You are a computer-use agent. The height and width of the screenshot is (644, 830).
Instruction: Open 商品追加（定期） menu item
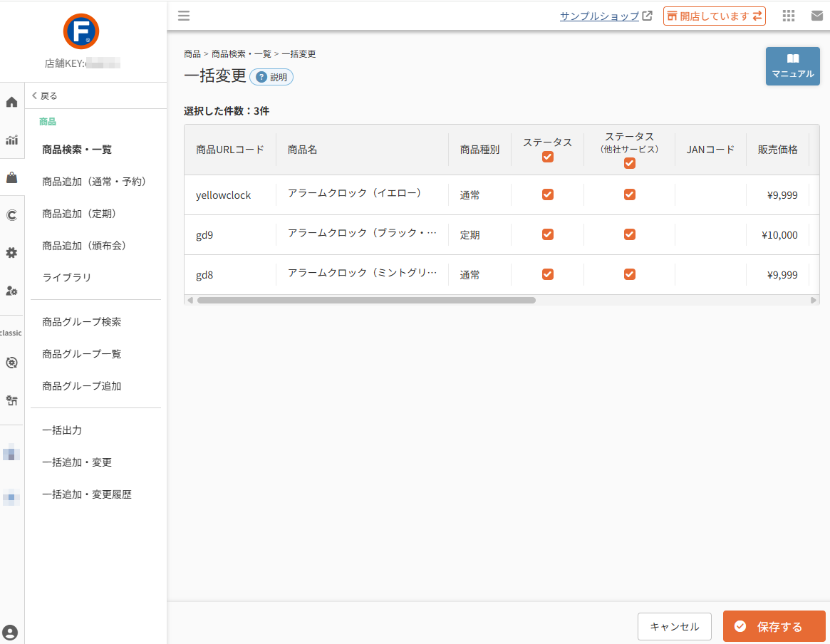point(79,214)
